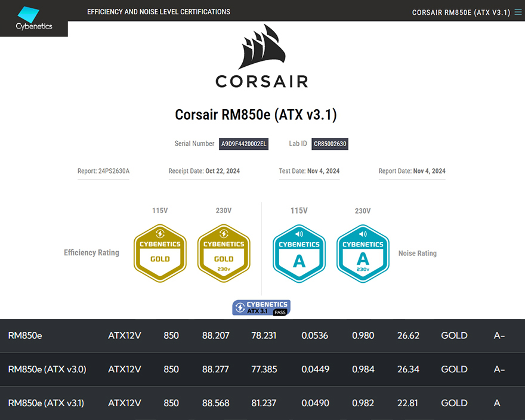The width and height of the screenshot is (525, 420).
Task: Click Report: 24PS2630A
Action: (103, 171)
